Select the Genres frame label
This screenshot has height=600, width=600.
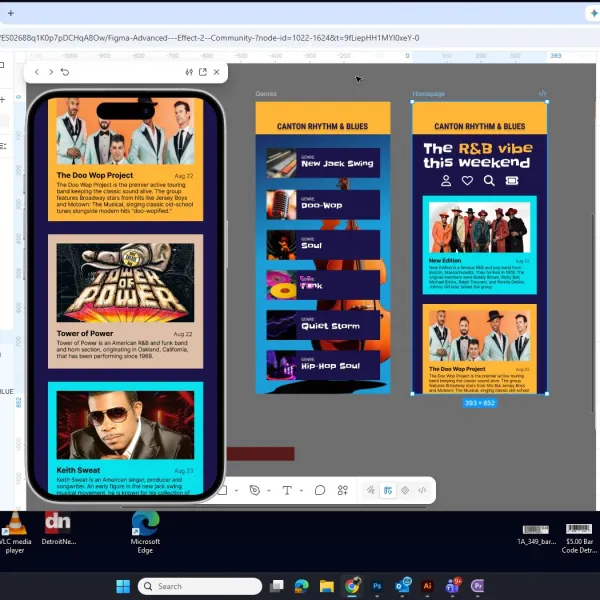coord(266,94)
